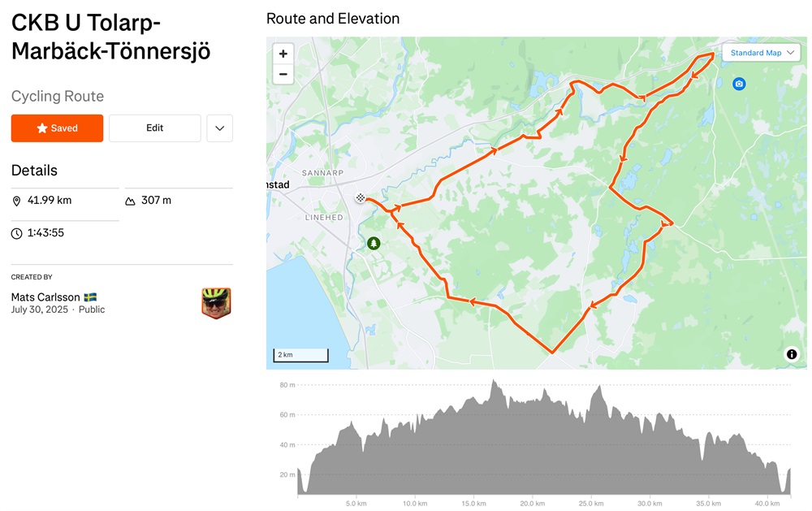Click the estimated time clock icon
Image resolution: width=812 pixels, height=511 pixels.
pos(16,234)
